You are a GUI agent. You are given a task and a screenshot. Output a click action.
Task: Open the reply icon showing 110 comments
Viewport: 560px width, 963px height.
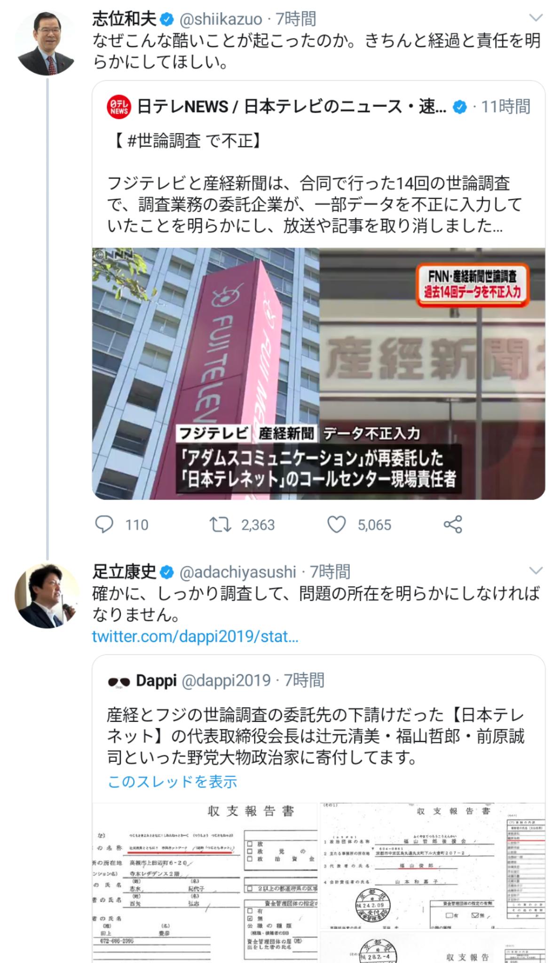(x=104, y=524)
